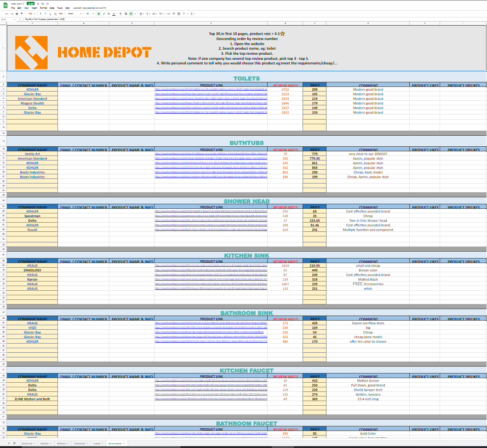This screenshot has width=487, height=448.
Task: Click the Merge cells icon
Action: click(x=131, y=14)
